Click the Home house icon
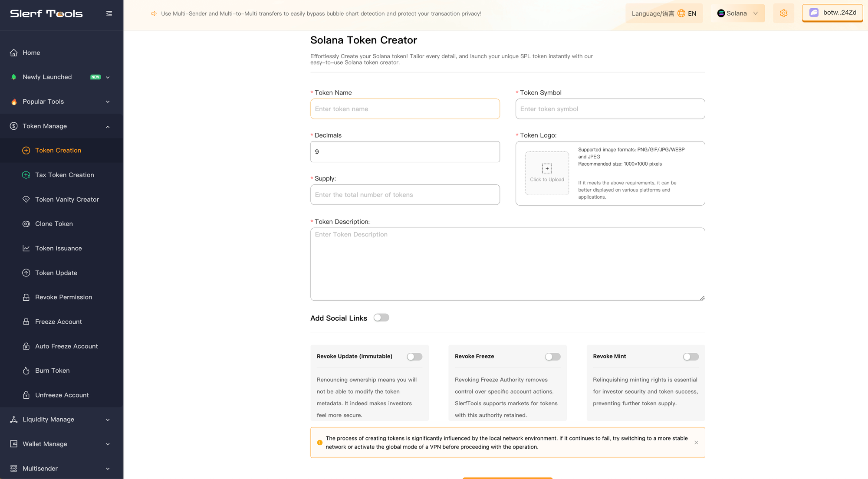The height and width of the screenshot is (479, 868). [14, 52]
